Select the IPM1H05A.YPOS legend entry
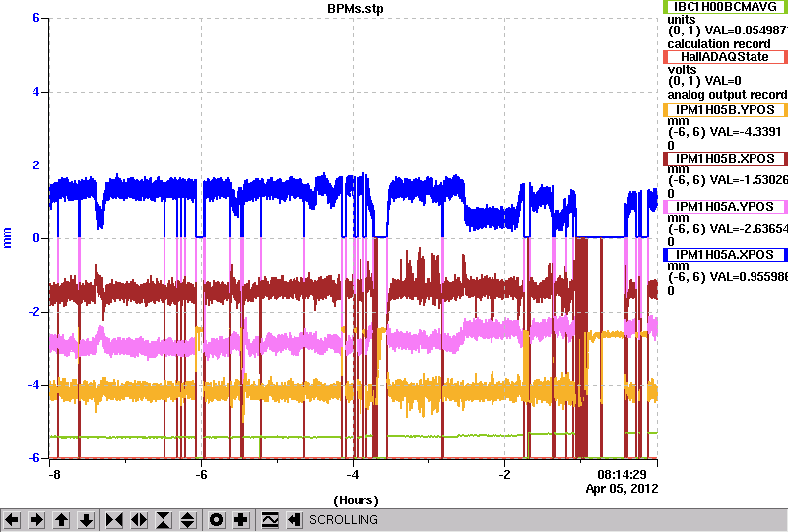The width and height of the screenshot is (788, 532). click(x=725, y=207)
